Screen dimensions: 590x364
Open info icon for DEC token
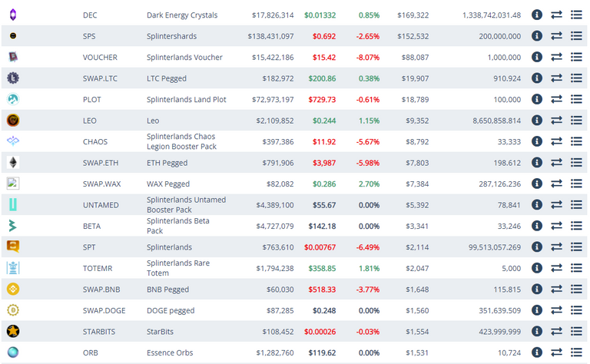click(536, 15)
